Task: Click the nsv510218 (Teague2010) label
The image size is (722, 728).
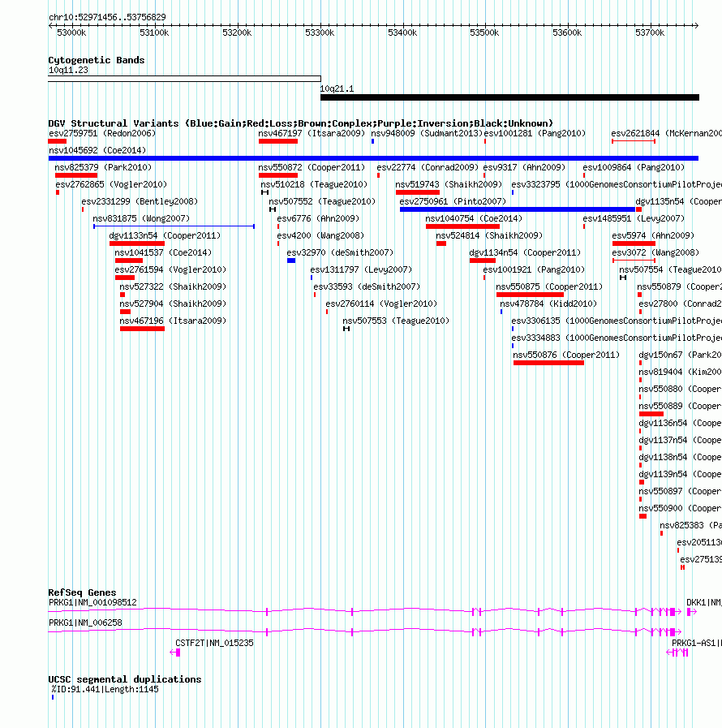Action: click(x=314, y=184)
